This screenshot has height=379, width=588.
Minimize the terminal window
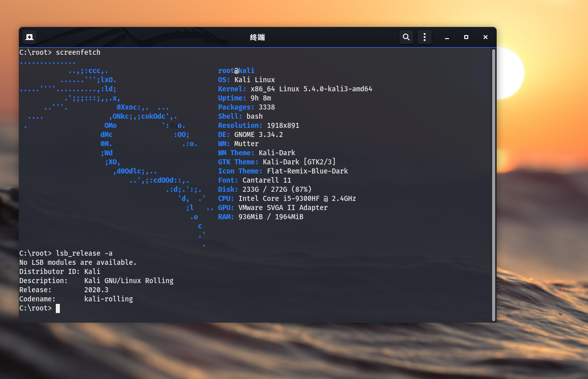point(446,37)
